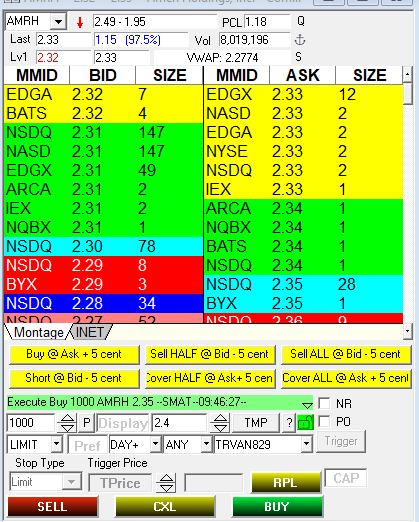Click the change value 1.15 (97.5%)

141,40
